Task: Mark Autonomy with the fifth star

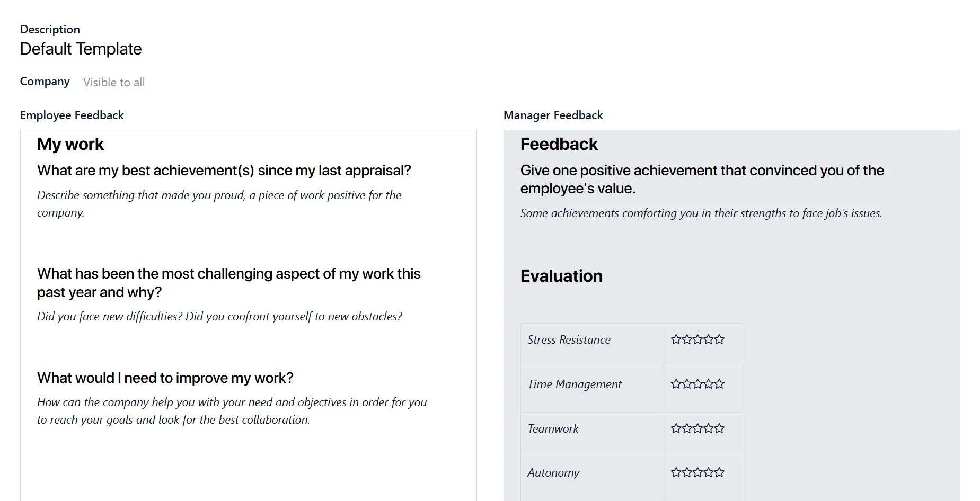Action: coord(719,472)
